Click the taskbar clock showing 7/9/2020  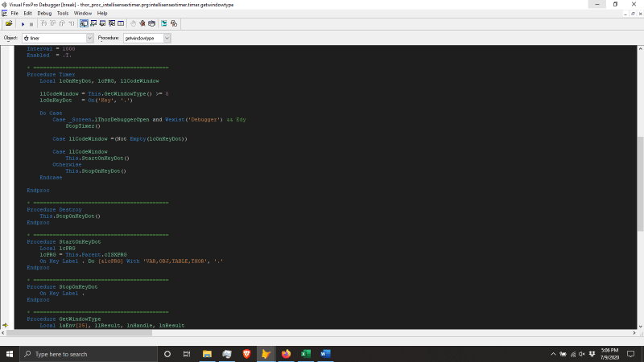tap(610, 354)
